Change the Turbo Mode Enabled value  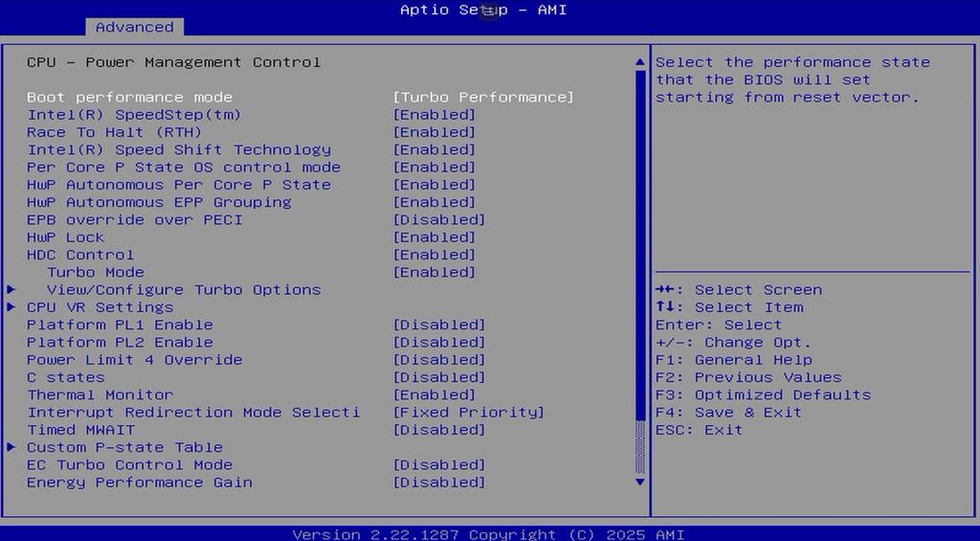point(434,272)
